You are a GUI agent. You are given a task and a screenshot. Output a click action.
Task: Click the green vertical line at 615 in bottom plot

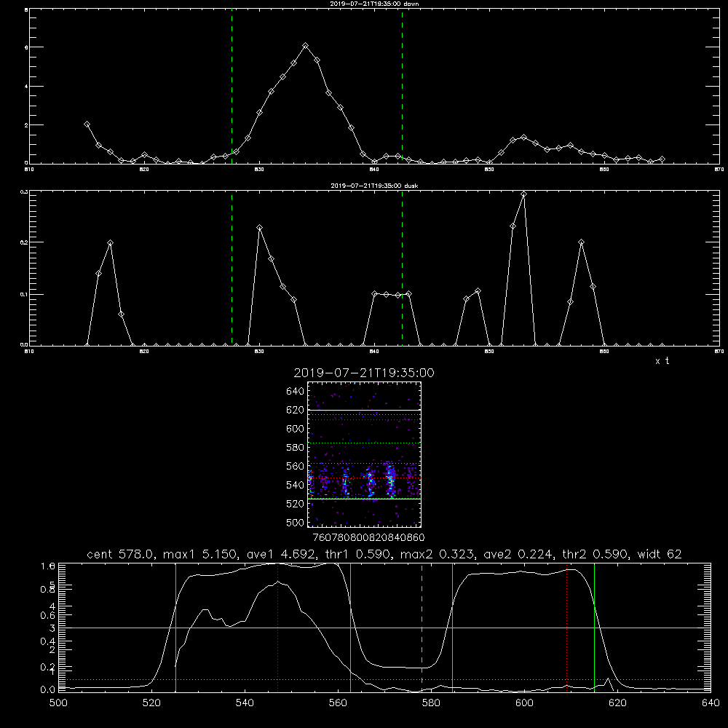point(594,628)
